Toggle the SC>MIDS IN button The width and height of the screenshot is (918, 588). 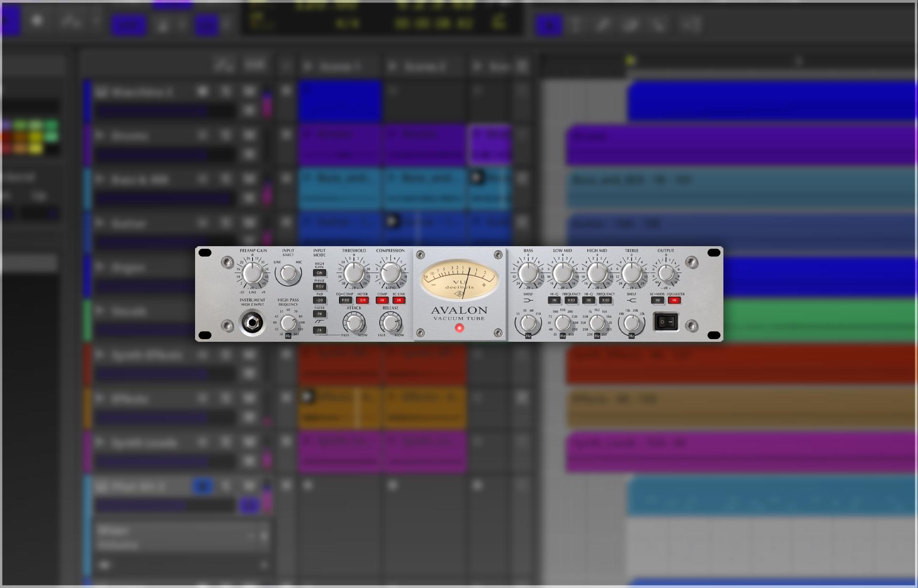657,300
